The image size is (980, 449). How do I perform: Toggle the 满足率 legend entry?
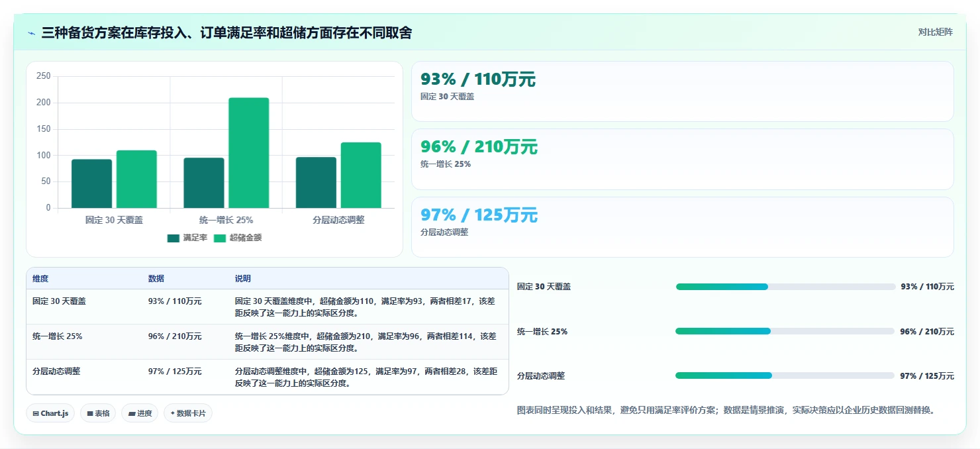187,238
